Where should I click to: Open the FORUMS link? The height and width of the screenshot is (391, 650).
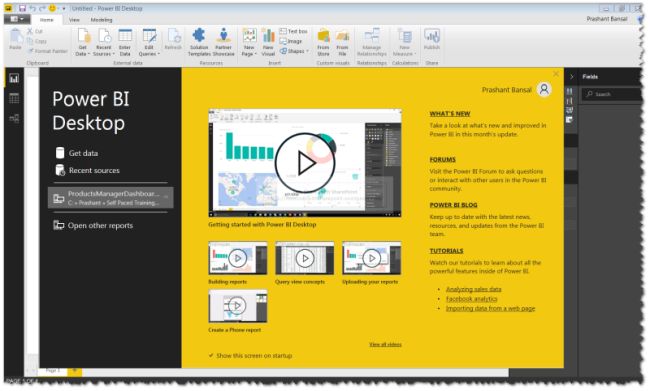tap(442, 159)
